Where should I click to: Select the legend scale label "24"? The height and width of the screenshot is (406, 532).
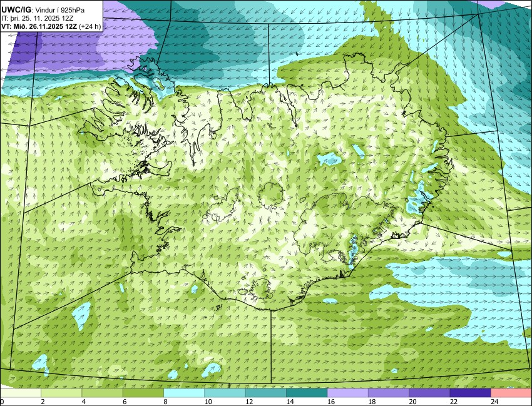point(494,402)
